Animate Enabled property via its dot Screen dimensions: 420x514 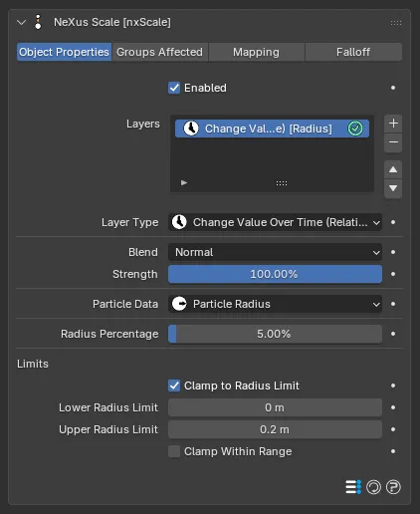click(x=393, y=88)
